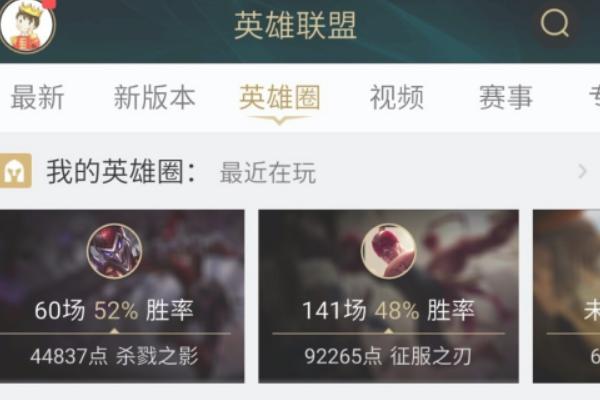Click the indicator arrow under 英雄圈 tab
Image resolution: width=600 pixels, height=400 pixels.
(279, 121)
